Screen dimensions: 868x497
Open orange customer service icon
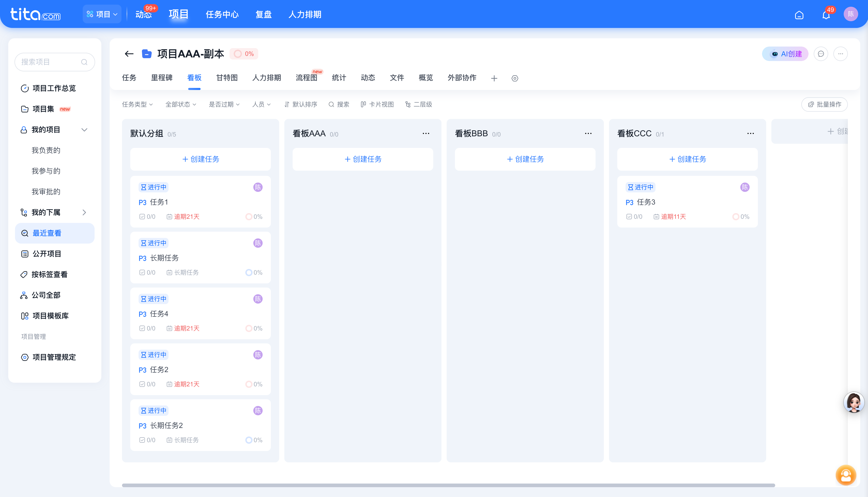[846, 475]
